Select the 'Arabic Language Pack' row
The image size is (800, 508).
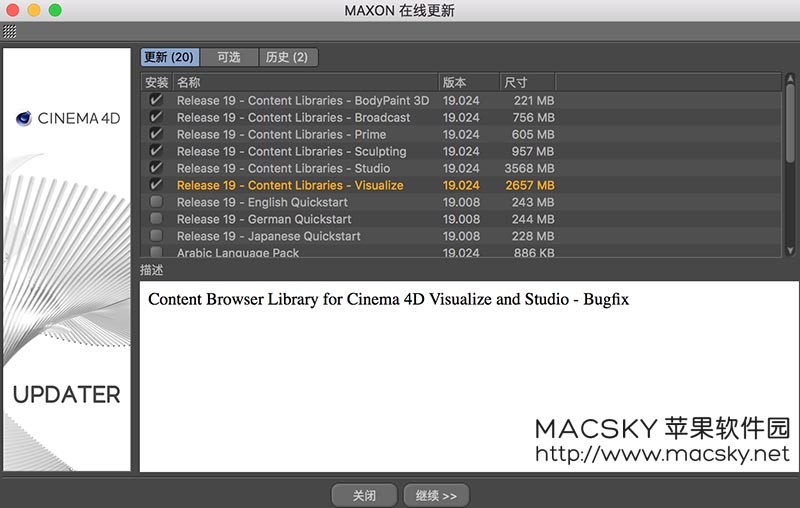461,251
